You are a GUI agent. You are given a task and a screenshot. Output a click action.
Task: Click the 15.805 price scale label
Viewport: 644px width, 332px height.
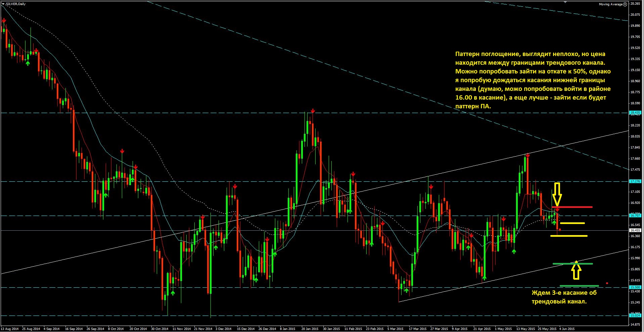pos(635,269)
